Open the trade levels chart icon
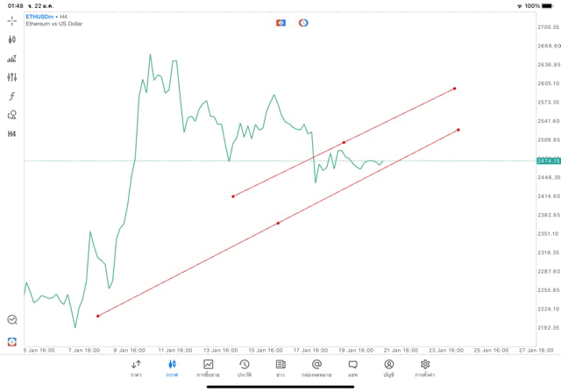This screenshot has height=392, width=561. [12, 59]
